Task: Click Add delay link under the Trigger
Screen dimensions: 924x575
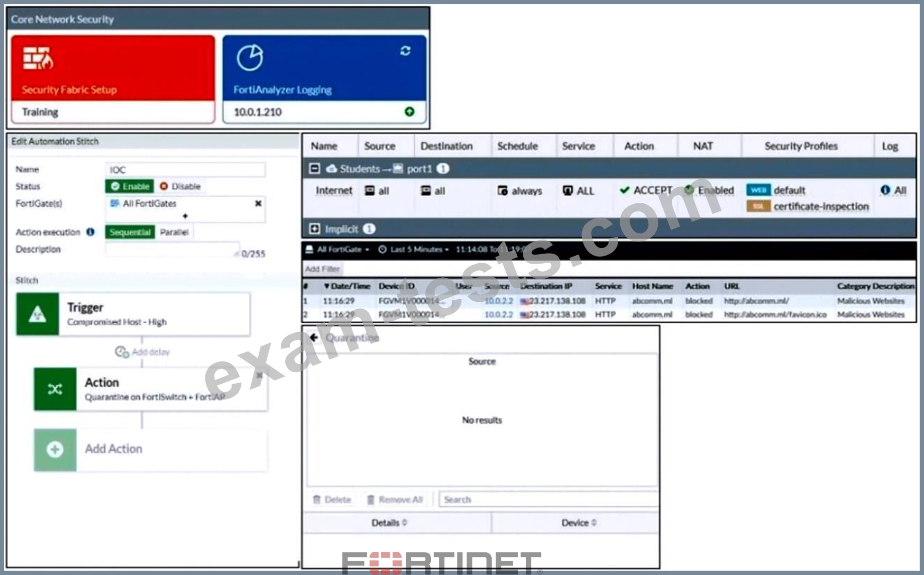Action: pyautogui.click(x=143, y=352)
